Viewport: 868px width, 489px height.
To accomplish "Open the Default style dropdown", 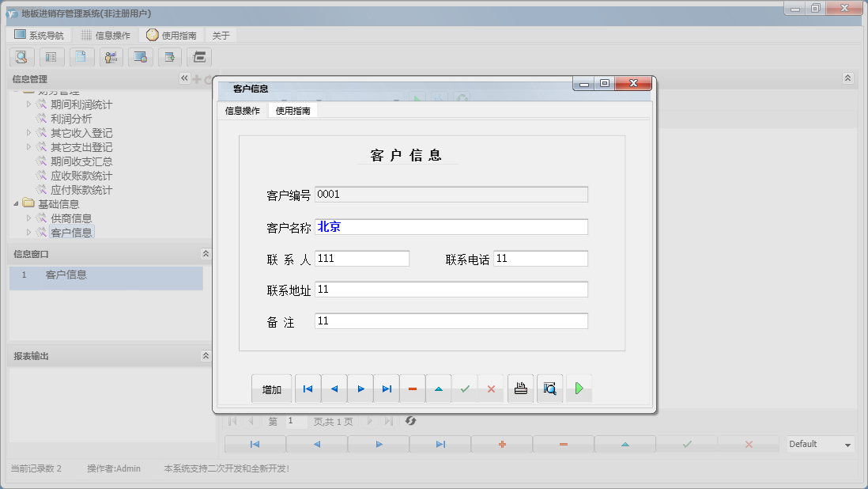I will tap(819, 444).
